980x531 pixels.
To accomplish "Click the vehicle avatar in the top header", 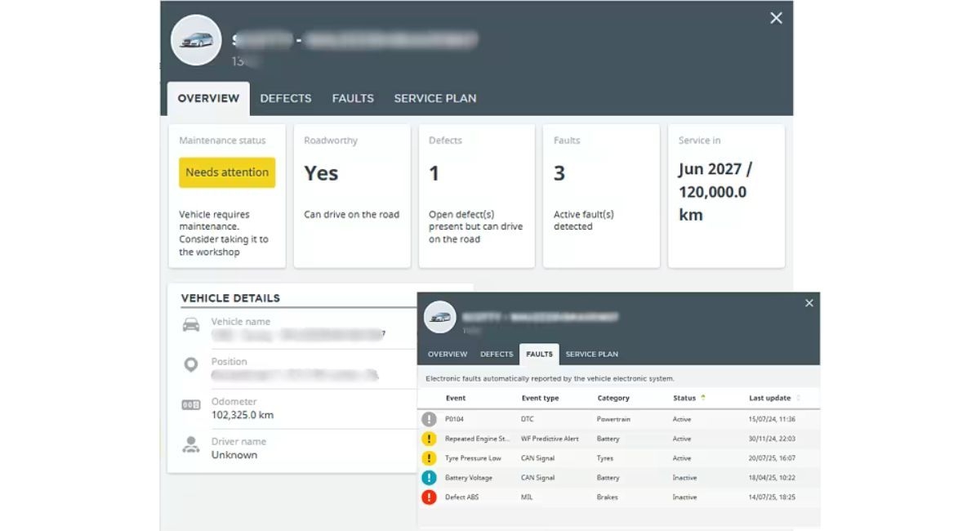I will [x=195, y=39].
